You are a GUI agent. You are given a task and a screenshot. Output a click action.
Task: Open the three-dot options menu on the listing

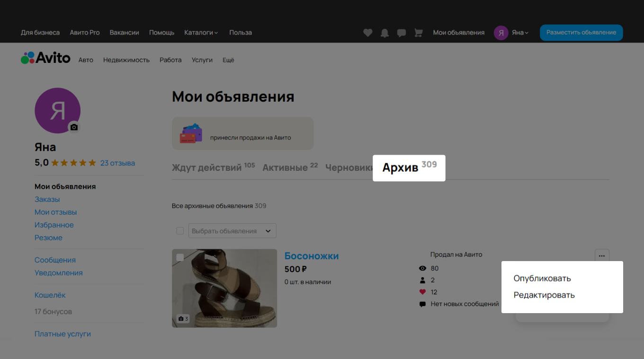click(601, 255)
